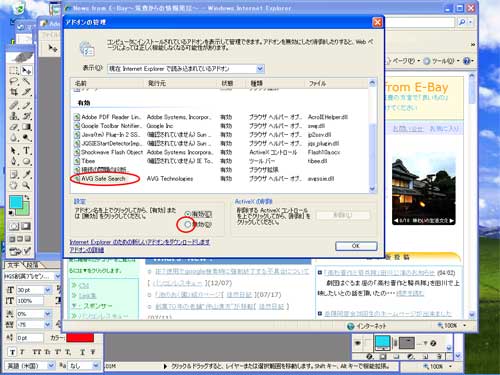Image resolution: width=500 pixels, height=375 pixels.
Task: Click the Add layer style icon in Layers panel
Action: 369,356
